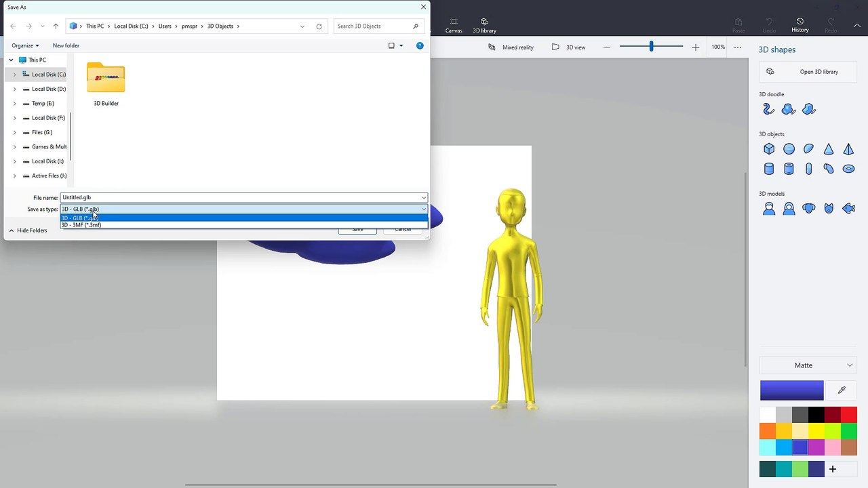Select the 3D doodle sharp edge tool

point(808,109)
